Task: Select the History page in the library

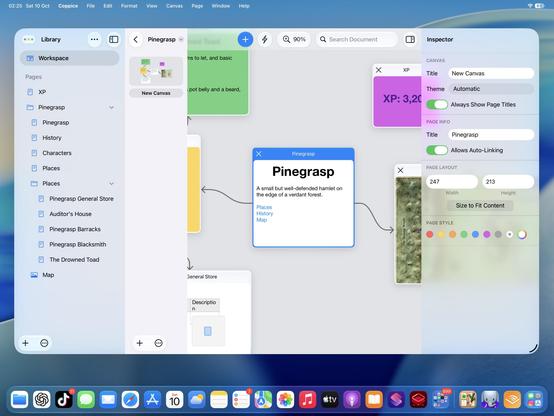Action: click(70, 137)
